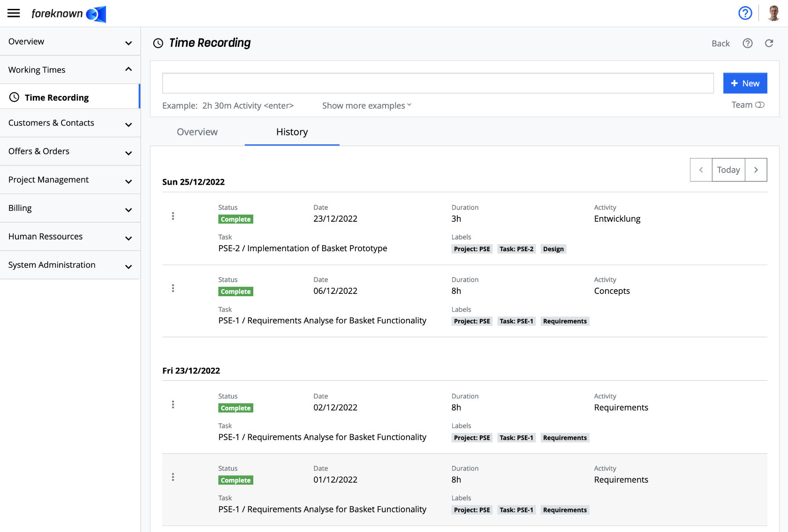The width and height of the screenshot is (788, 532).
Task: Switch to the Overview tab
Action: (x=197, y=132)
